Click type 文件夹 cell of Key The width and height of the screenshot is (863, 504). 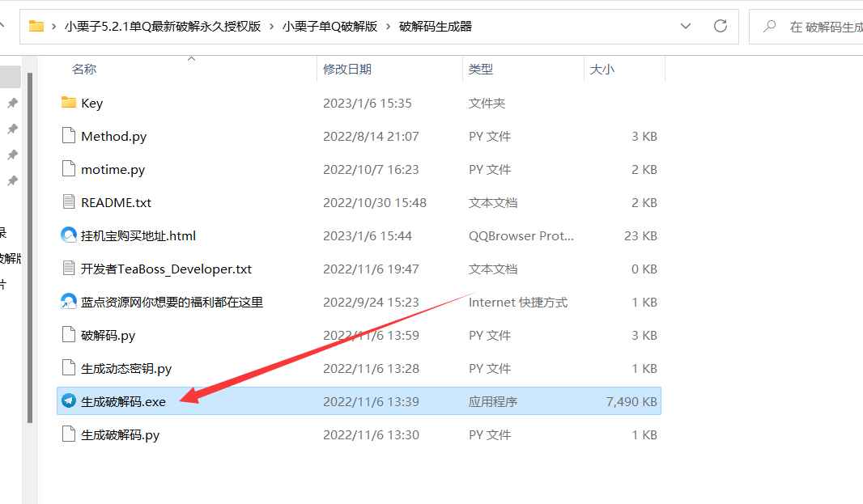click(487, 103)
